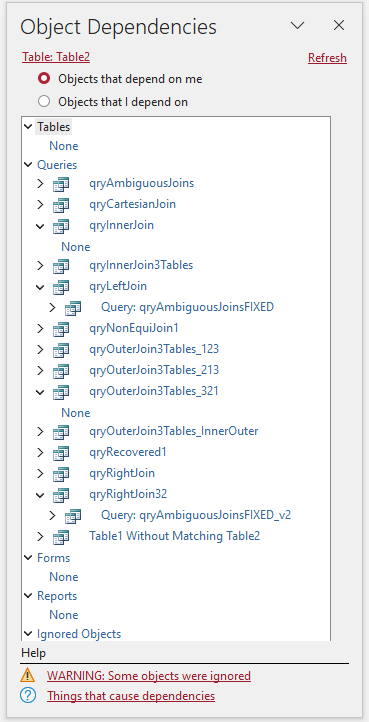Click icon beside Query: qryAmbiguousJoinsFIXED_v2
369x722 pixels.
(73, 516)
